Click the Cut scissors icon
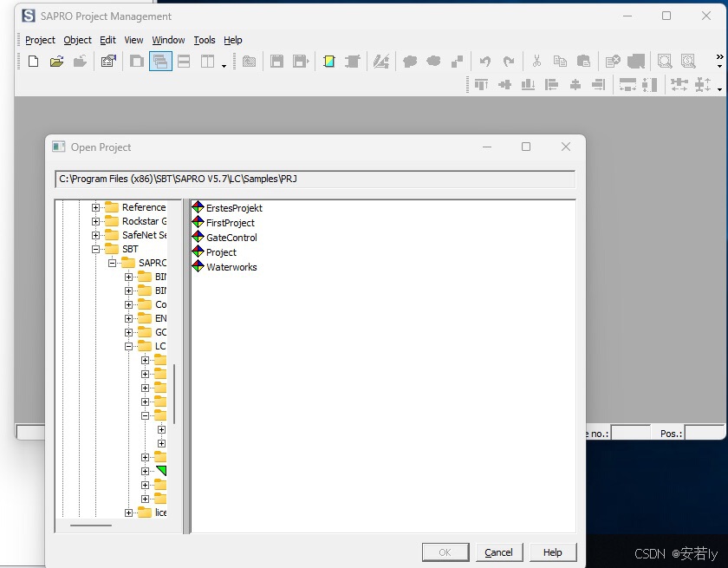Image resolution: width=728 pixels, height=568 pixels. (x=536, y=62)
